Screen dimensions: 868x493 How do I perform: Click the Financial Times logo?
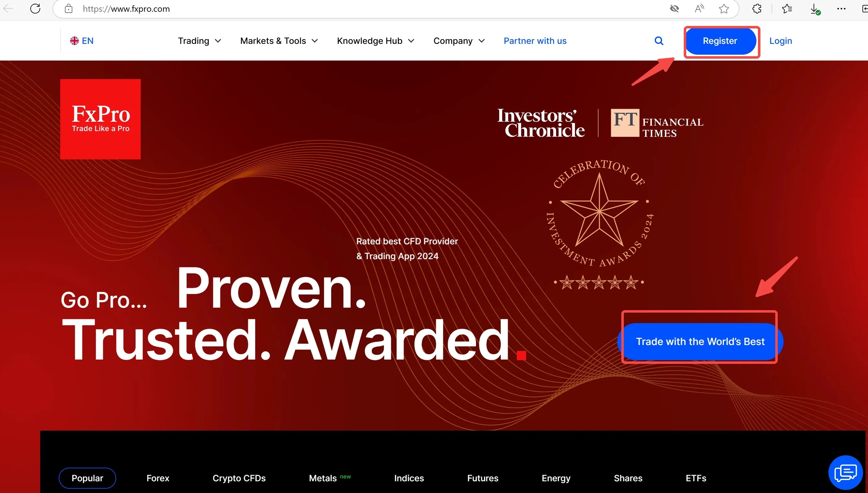coord(657,123)
